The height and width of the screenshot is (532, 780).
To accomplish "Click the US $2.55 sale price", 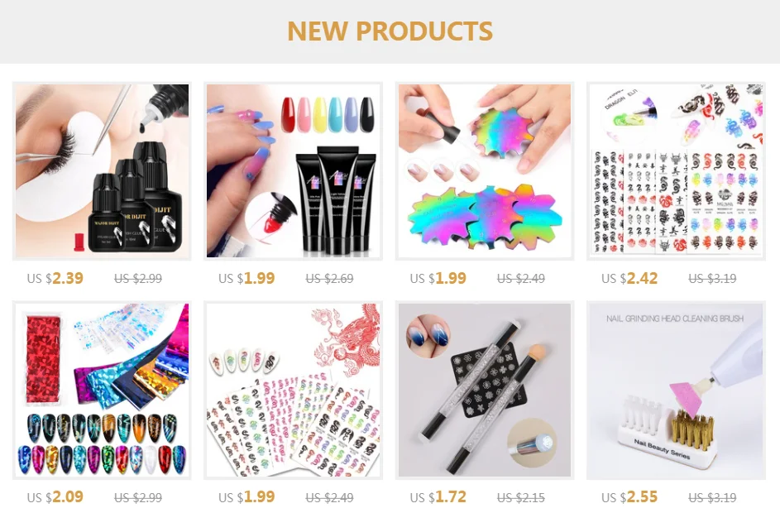I will (x=629, y=497).
